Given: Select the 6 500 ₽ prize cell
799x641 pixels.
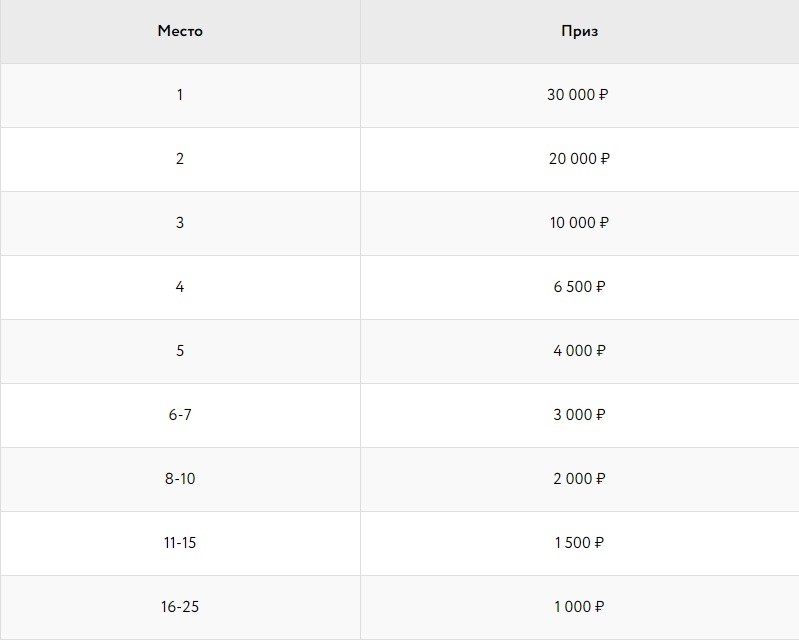Looking at the screenshot, I should [x=579, y=287].
